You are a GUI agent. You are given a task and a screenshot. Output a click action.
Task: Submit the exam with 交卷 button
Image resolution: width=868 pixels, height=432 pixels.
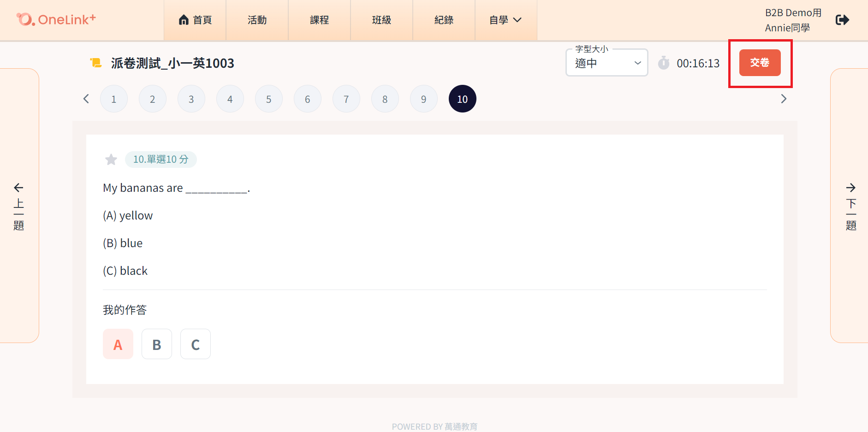click(760, 63)
